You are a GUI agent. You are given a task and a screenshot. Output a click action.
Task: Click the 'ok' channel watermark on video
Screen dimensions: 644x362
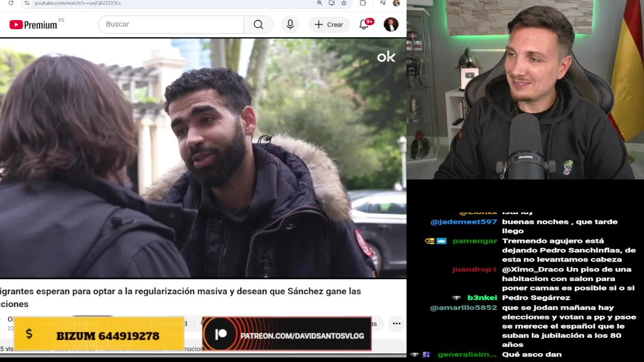tap(386, 57)
